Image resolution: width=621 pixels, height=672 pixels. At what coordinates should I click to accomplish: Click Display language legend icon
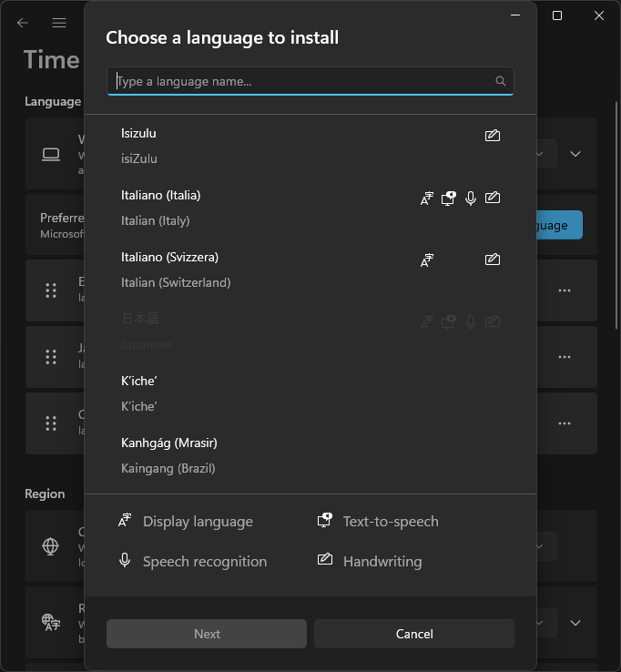[125, 520]
